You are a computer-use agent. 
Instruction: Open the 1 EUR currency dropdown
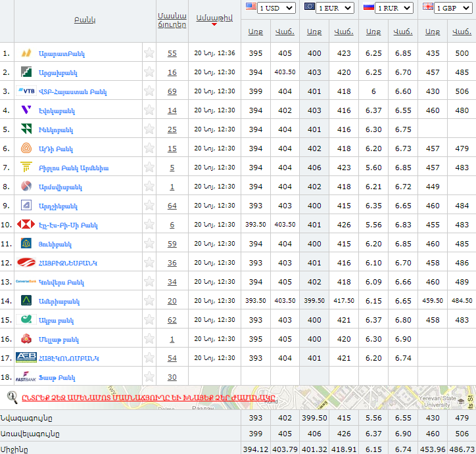click(x=335, y=8)
